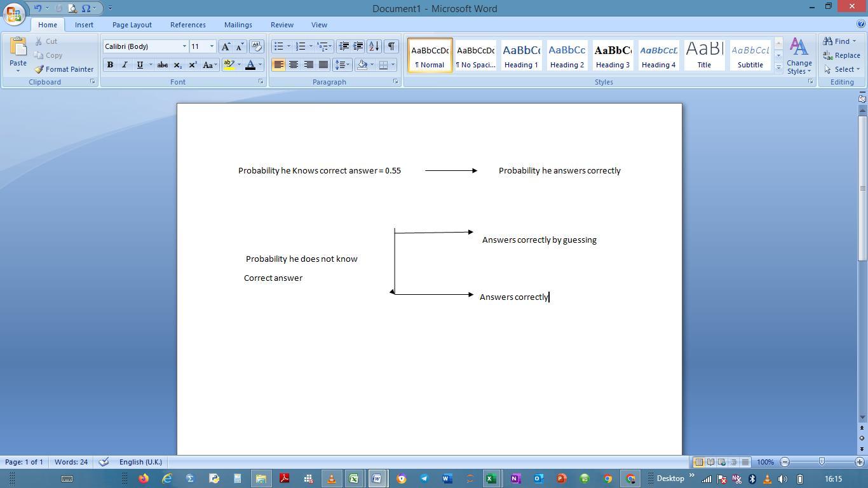Image resolution: width=868 pixels, height=488 pixels.
Task: Switch to the Insert tab
Action: tap(84, 25)
